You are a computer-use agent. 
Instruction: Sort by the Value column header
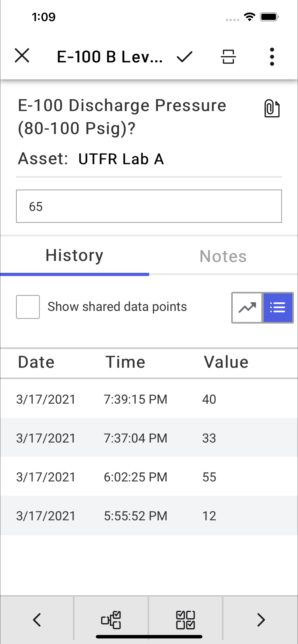(226, 362)
